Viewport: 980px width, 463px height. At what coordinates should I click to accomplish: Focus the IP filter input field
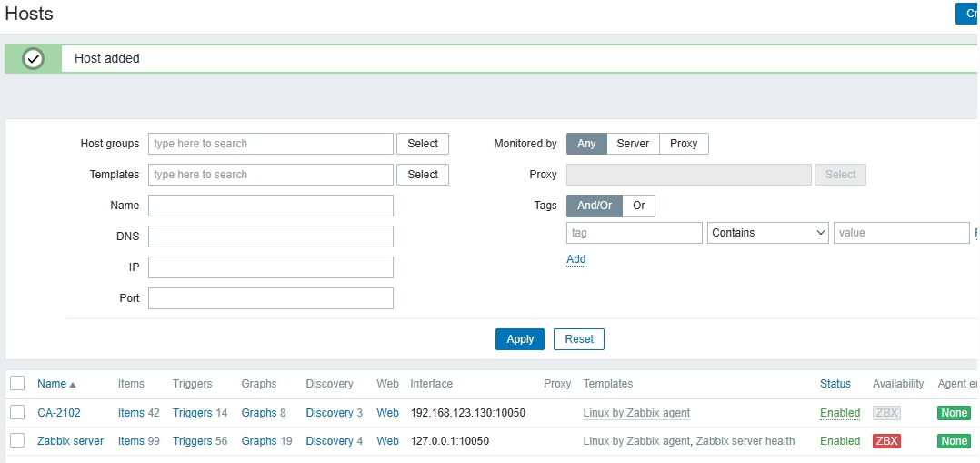[270, 267]
